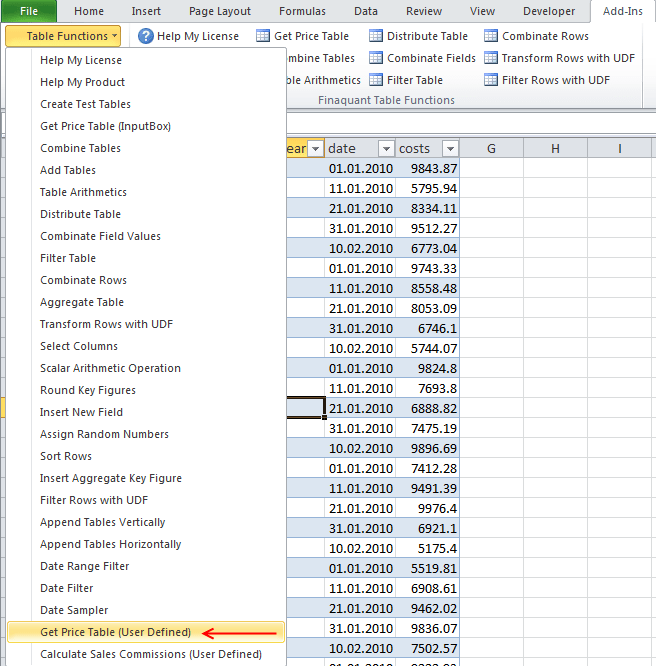Select Date Sampler menu entry
This screenshot has width=656, height=666.
coord(146,610)
